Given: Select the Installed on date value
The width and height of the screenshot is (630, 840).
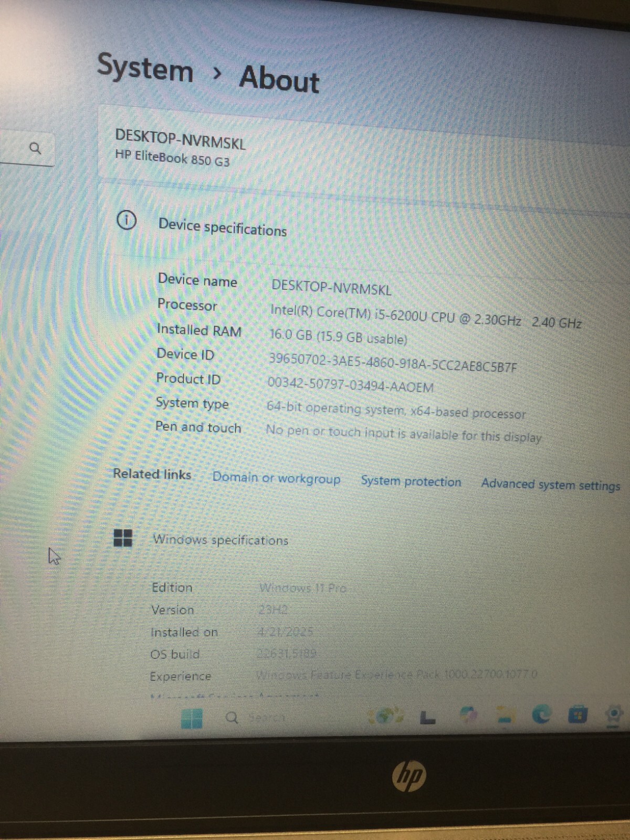Looking at the screenshot, I should point(286,632).
